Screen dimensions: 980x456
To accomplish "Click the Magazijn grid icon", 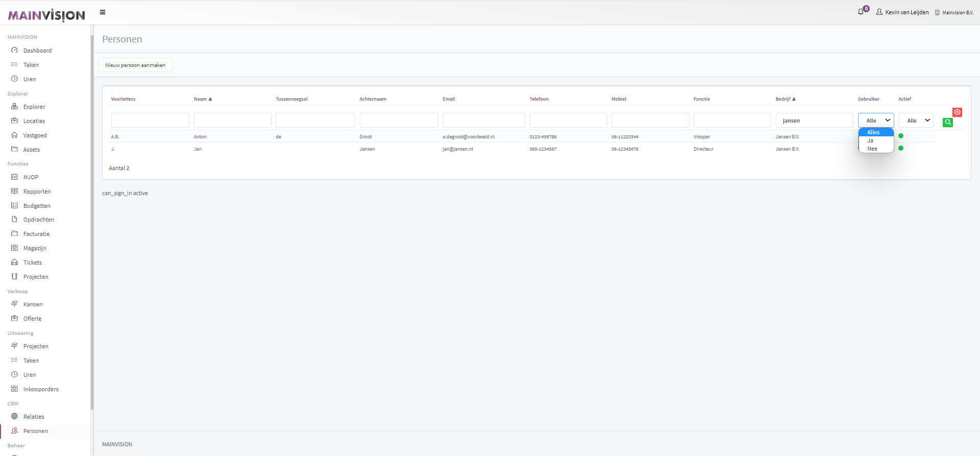I will click(x=14, y=248).
